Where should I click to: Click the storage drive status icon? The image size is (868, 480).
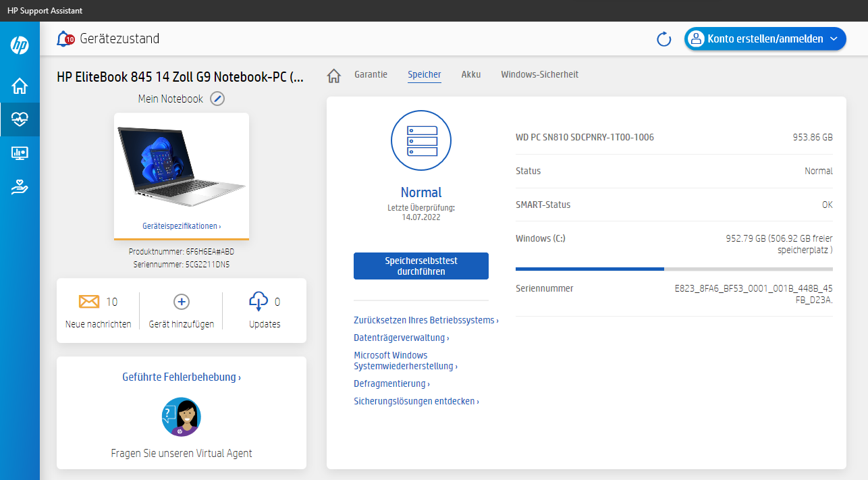pyautogui.click(x=421, y=140)
